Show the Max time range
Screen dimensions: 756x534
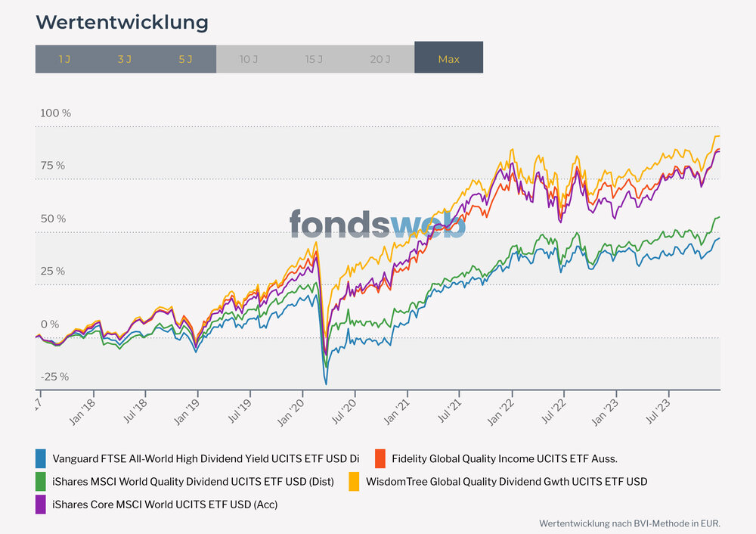(448, 58)
